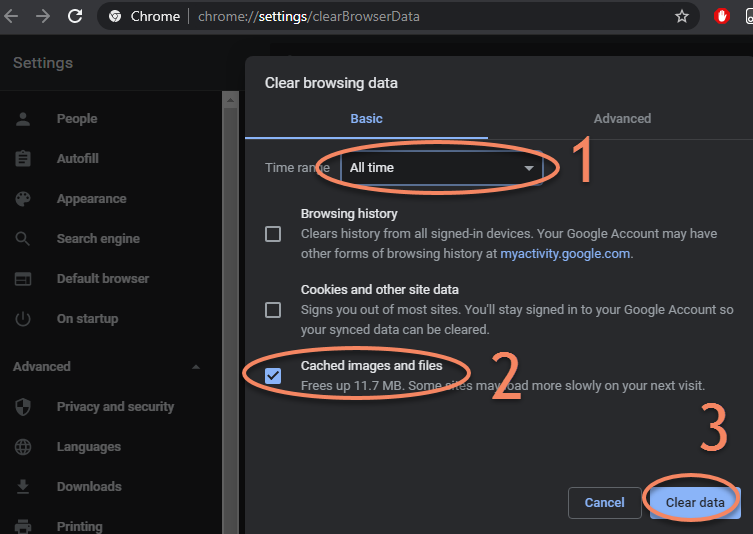Open the Time range dropdown
Viewport: 753px width, 534px height.
pyautogui.click(x=441, y=168)
